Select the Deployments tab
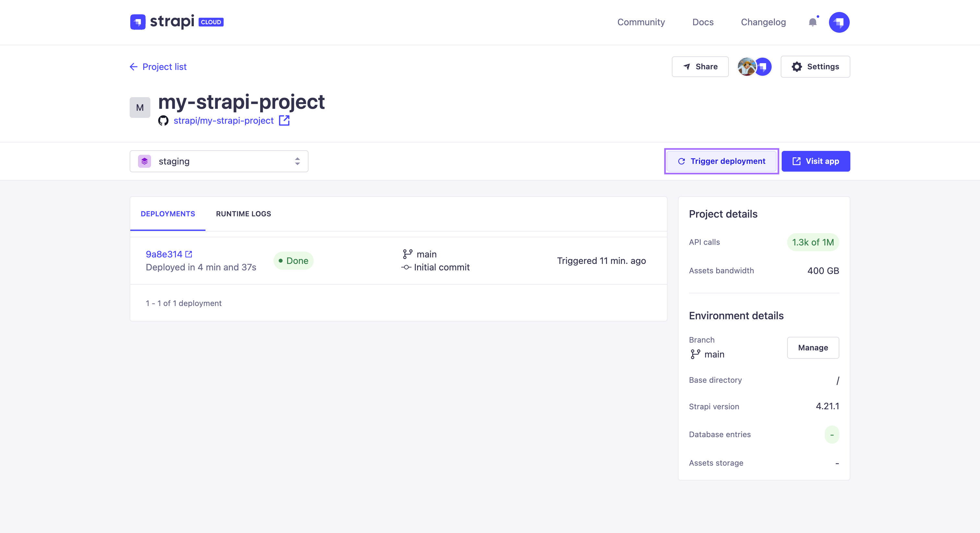The width and height of the screenshot is (980, 533). 168,214
